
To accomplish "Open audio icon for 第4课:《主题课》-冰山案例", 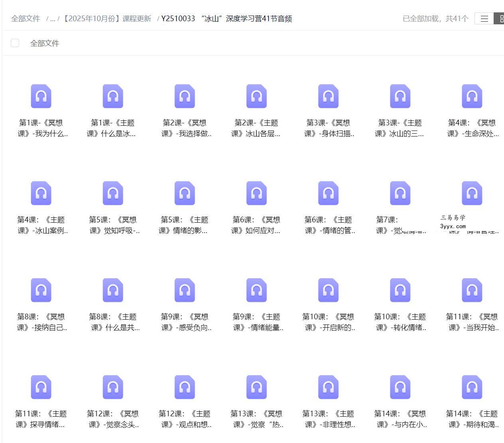I will point(41,193).
